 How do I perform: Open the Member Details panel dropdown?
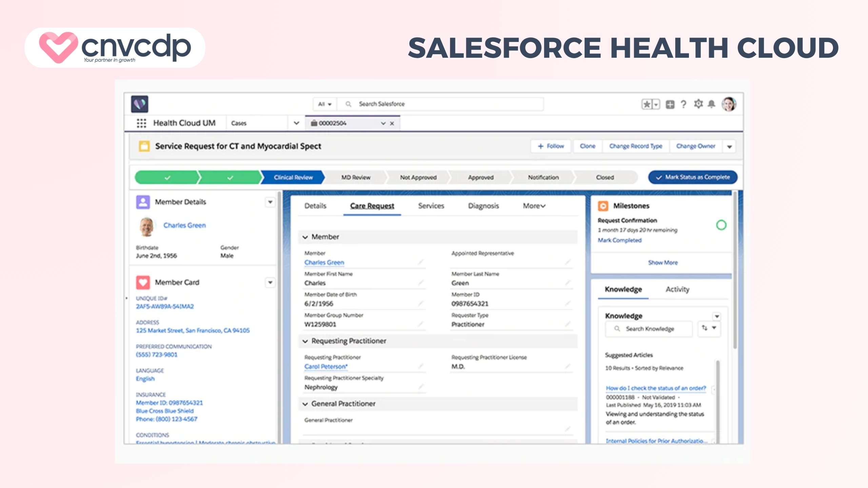(x=270, y=202)
